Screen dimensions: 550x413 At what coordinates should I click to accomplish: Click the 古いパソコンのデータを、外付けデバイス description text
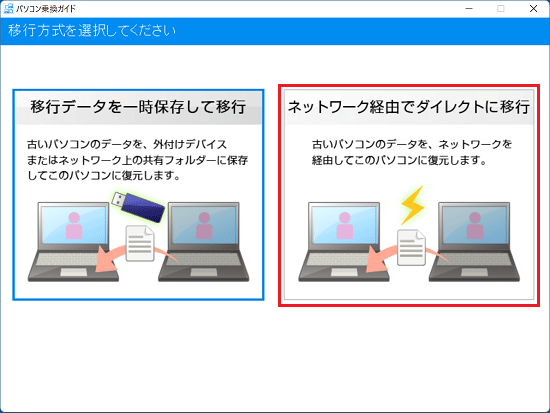click(127, 144)
